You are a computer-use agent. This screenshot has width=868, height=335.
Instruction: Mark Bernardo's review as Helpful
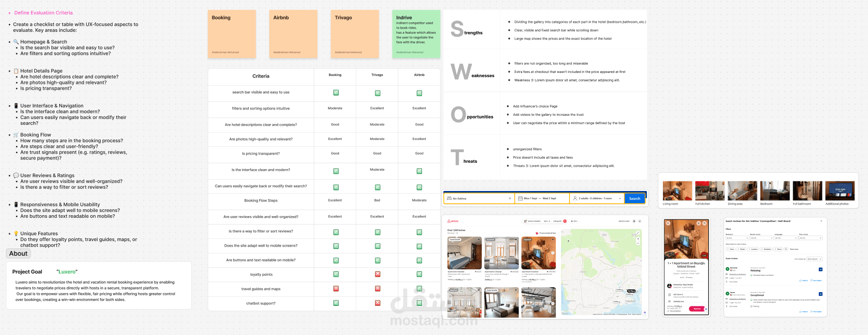[804, 280]
